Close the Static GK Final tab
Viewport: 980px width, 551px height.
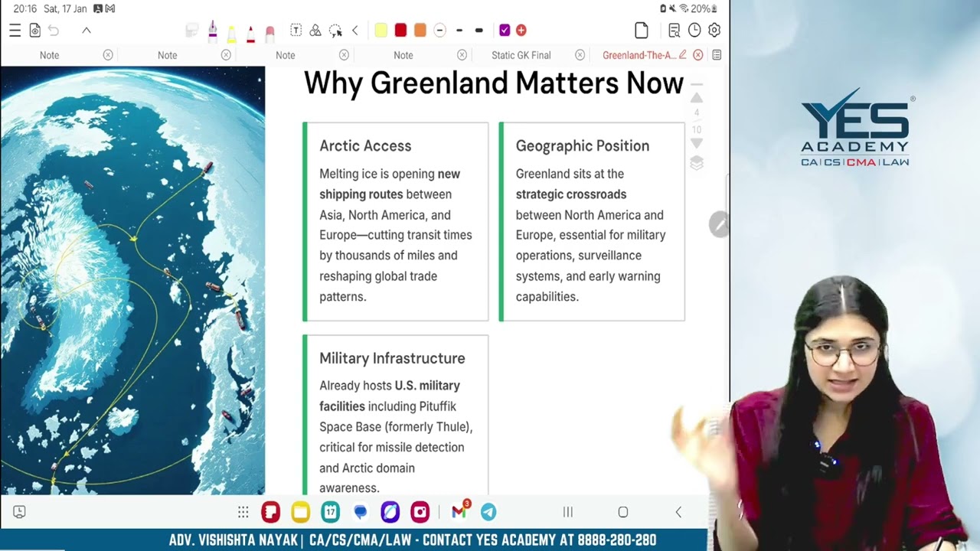(x=580, y=55)
